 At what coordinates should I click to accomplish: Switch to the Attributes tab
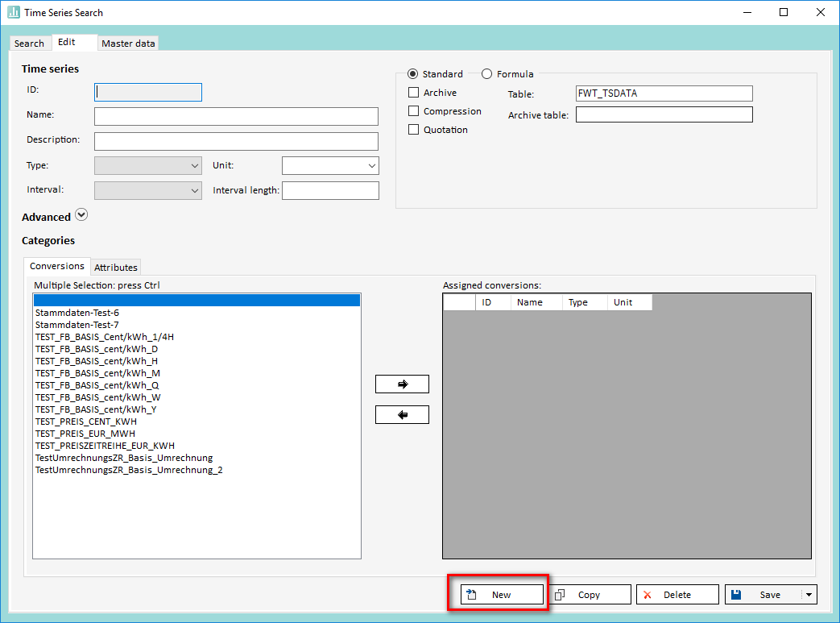pyautogui.click(x=116, y=268)
